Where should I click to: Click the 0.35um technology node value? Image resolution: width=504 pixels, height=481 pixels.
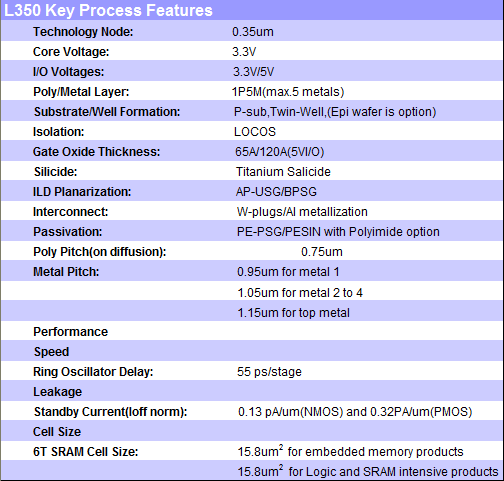coord(253,32)
